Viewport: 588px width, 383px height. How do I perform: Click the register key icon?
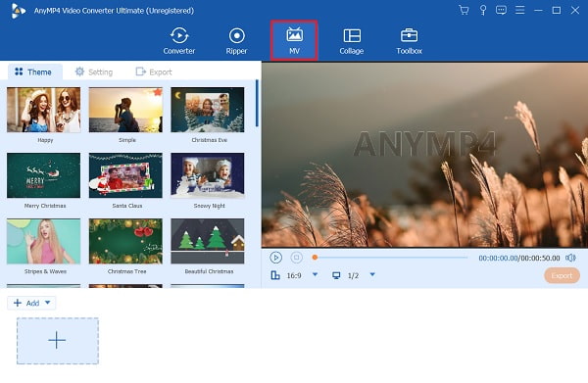483,10
